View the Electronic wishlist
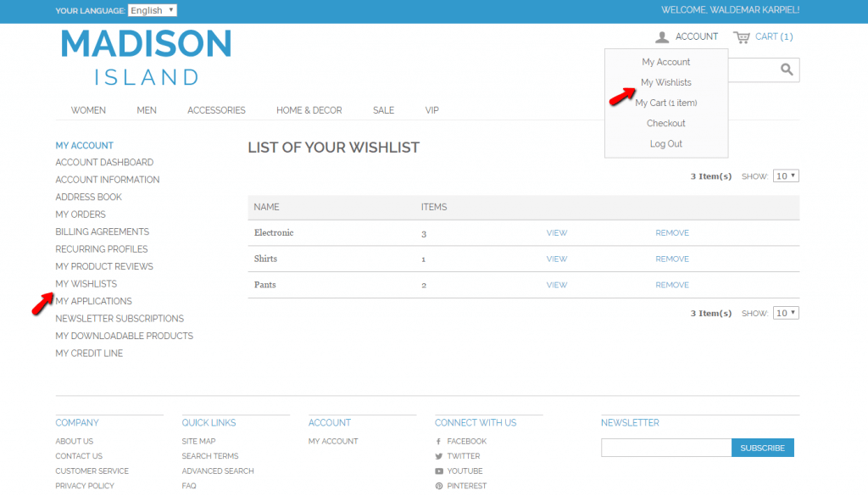The height and width of the screenshot is (496, 868). [x=557, y=233]
